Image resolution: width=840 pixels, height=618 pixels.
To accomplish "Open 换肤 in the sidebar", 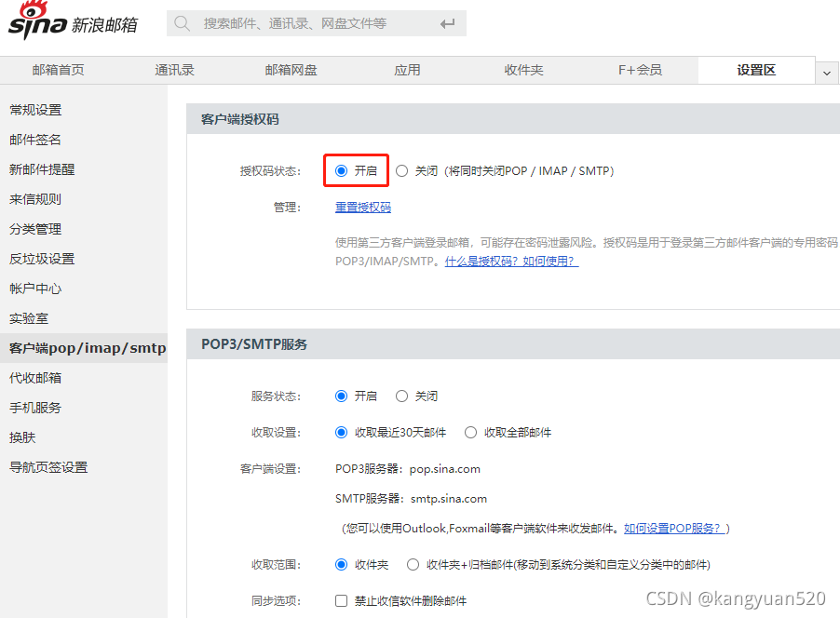I will (x=22, y=437).
